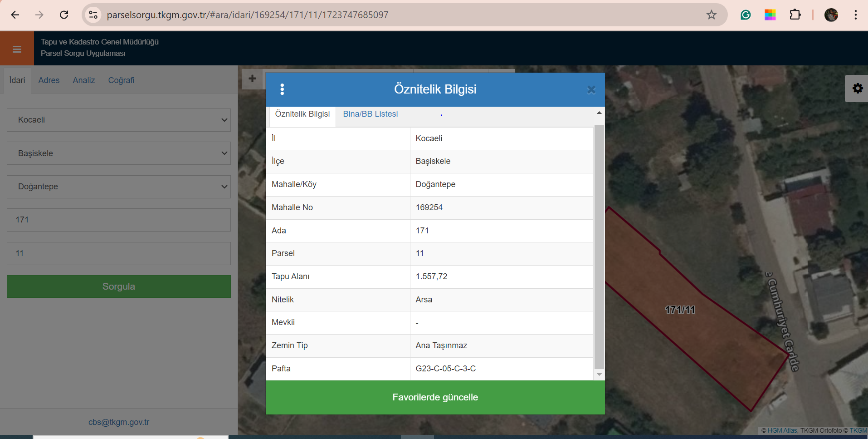Click the plus zoom button on the map

[x=253, y=79]
